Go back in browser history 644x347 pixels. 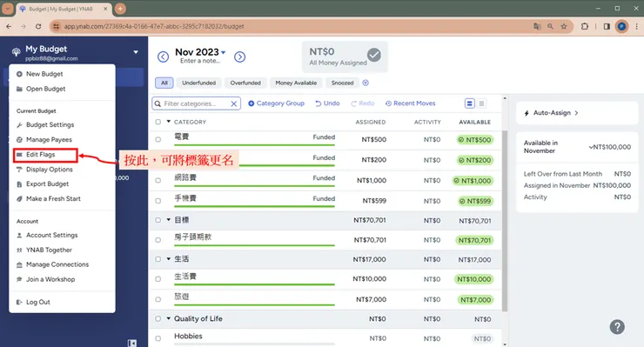click(9, 26)
